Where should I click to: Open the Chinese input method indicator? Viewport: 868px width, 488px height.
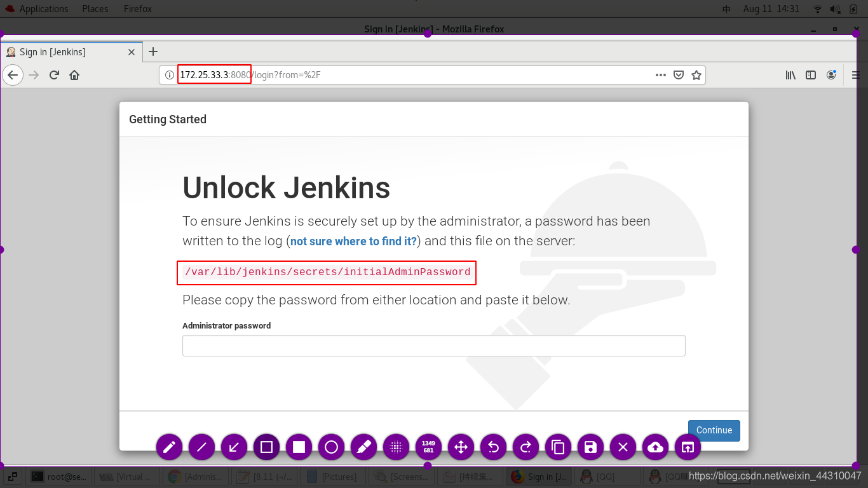click(727, 9)
